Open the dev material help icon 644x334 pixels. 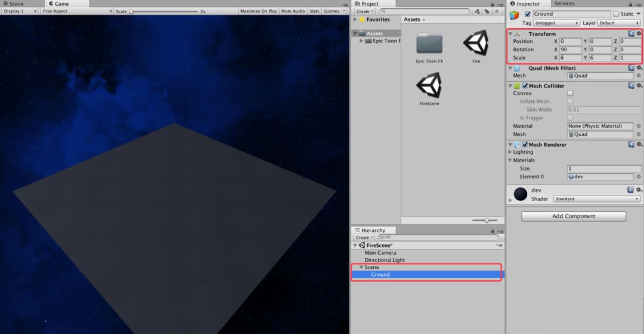(630, 190)
